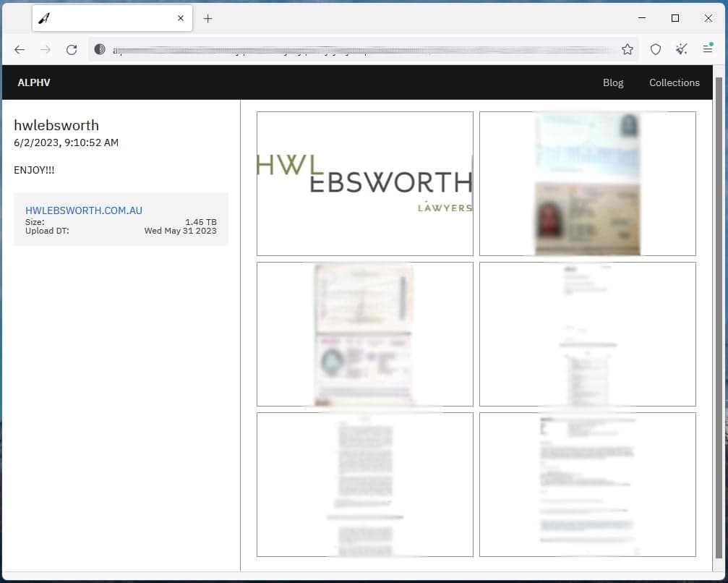The image size is (728, 583).
Task: Reload the current page
Action: (x=71, y=49)
